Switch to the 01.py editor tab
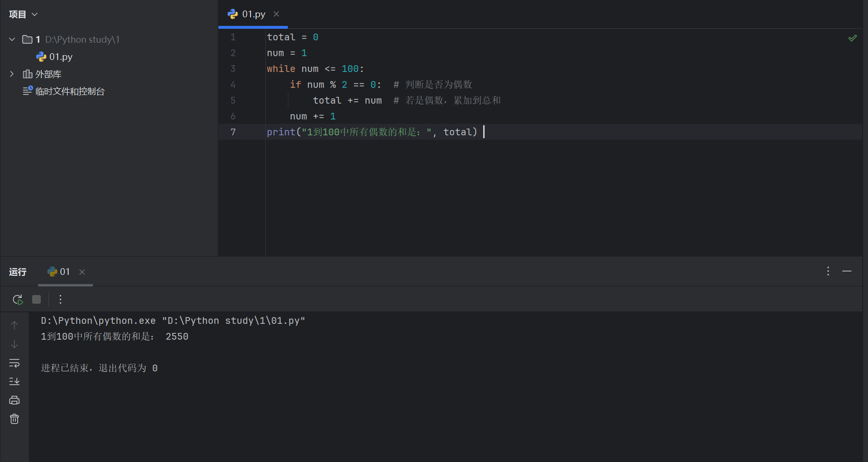Screen dimensions: 868x462 (253, 14)
